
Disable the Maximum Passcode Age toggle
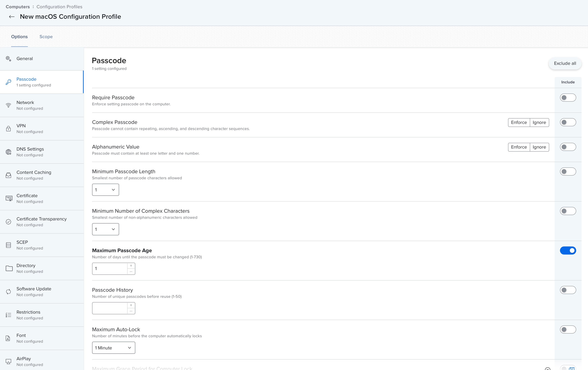click(568, 250)
